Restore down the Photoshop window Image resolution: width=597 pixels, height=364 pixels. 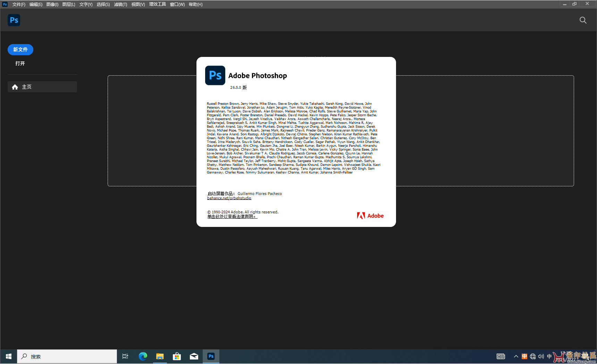point(574,4)
